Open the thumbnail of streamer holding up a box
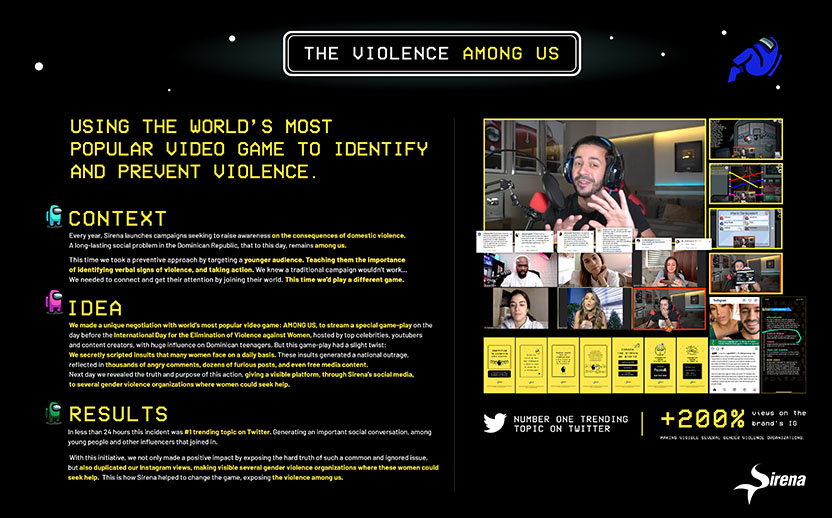This screenshot has height=518, width=832. (x=746, y=273)
